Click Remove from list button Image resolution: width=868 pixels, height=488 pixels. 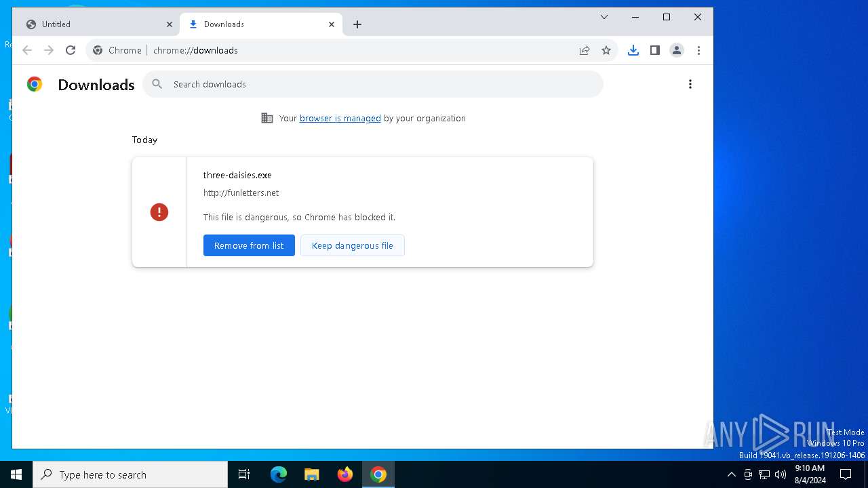(x=249, y=245)
